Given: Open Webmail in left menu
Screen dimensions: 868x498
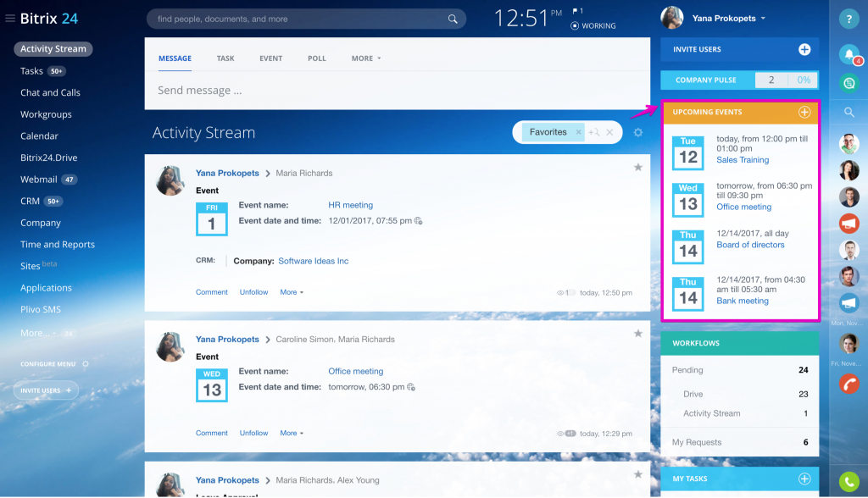Looking at the screenshot, I should [x=39, y=180].
